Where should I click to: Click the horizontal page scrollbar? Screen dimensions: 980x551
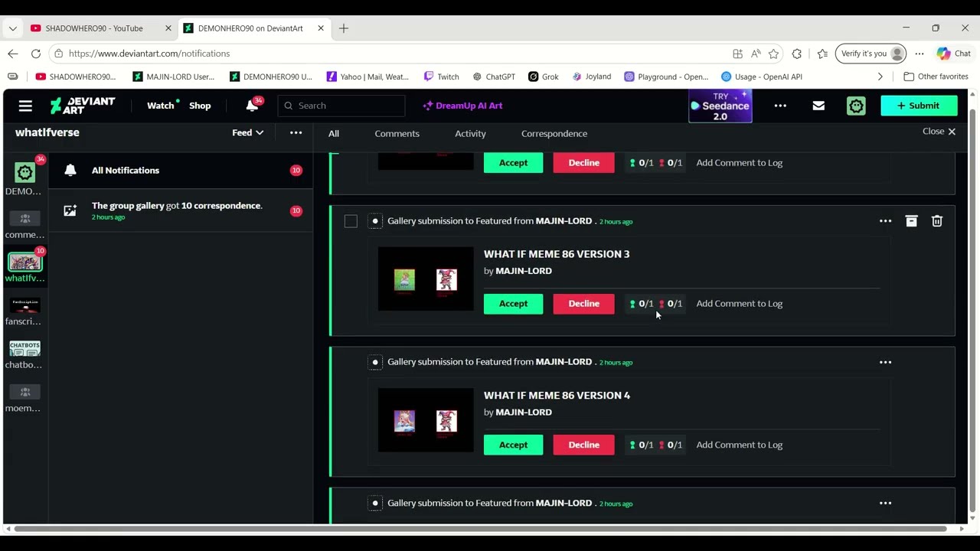pos(481,529)
